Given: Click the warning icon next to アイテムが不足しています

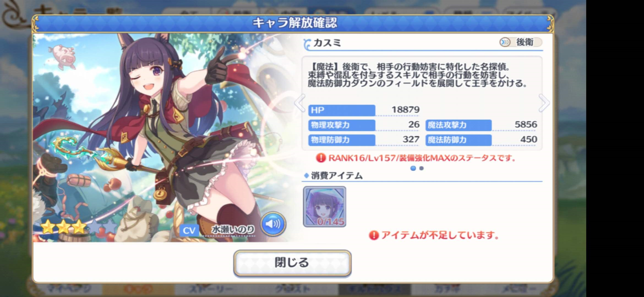Looking at the screenshot, I should pyautogui.click(x=374, y=235).
